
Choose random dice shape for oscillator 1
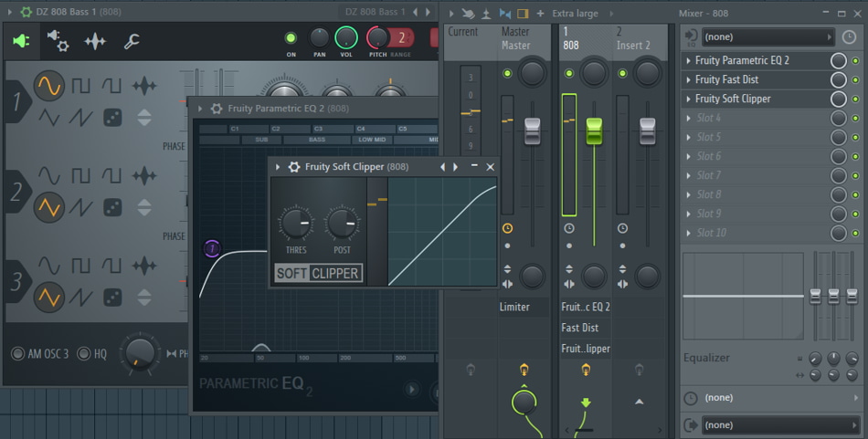point(112,117)
